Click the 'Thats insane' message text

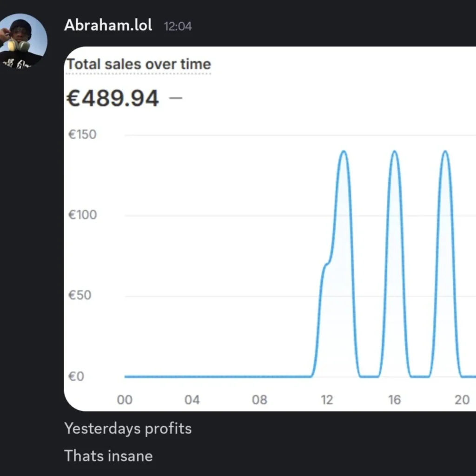108,456
